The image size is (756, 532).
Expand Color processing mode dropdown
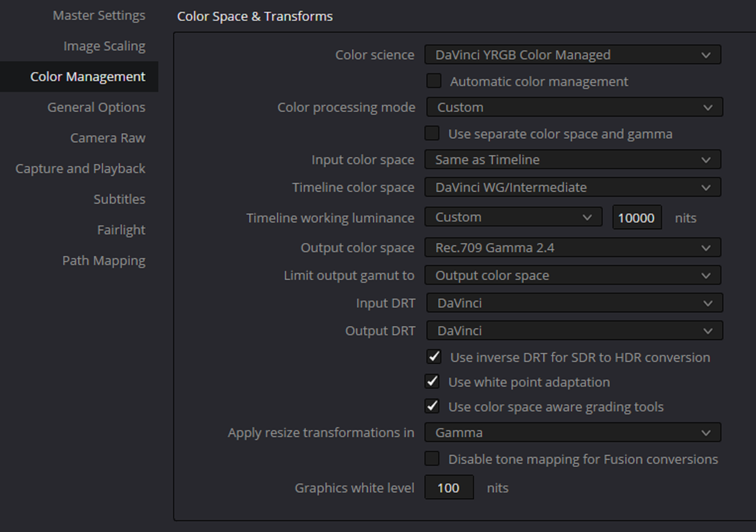pyautogui.click(x=575, y=107)
